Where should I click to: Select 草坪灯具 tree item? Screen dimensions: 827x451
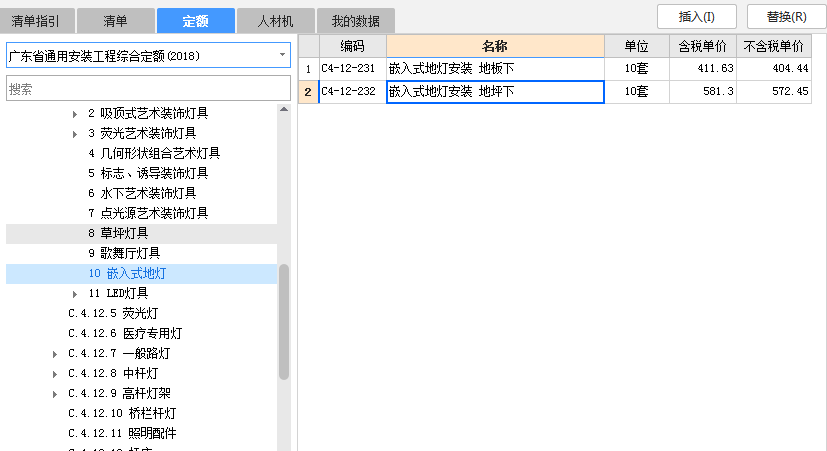click(x=141, y=233)
